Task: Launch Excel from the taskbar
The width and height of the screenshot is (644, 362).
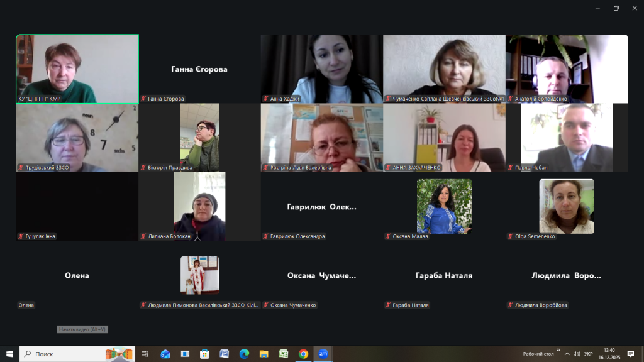Action: pos(284,354)
